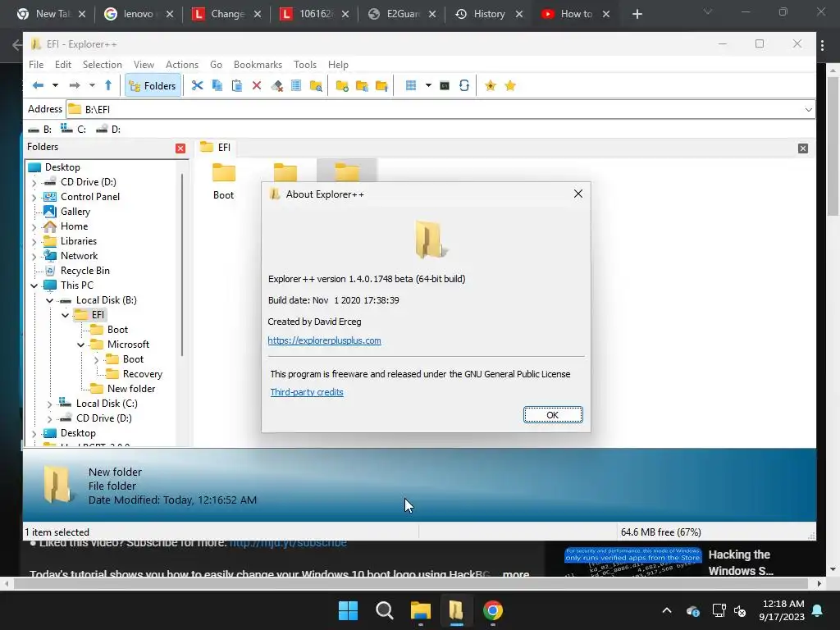Open the Boot folder in file view
Image resolution: width=840 pixels, height=630 pixels.
click(223, 181)
